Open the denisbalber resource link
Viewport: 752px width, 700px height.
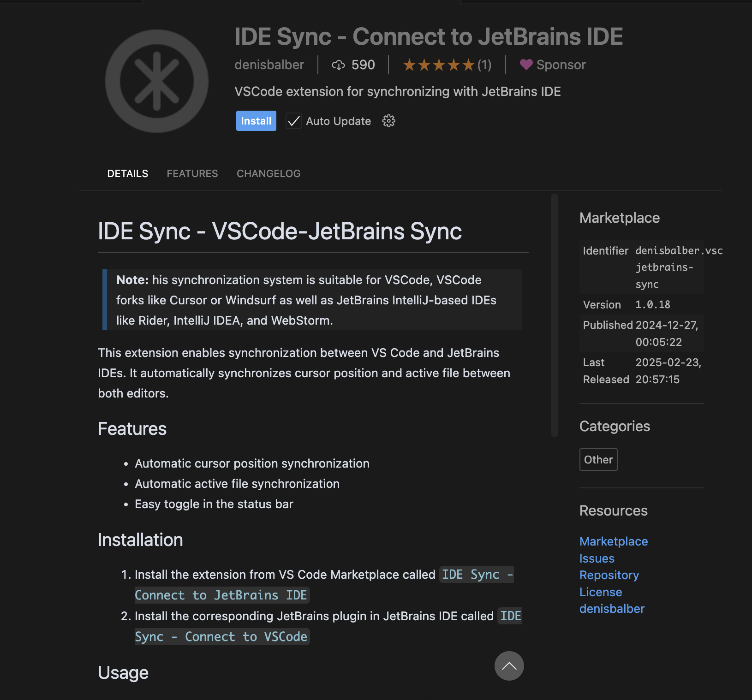click(612, 609)
